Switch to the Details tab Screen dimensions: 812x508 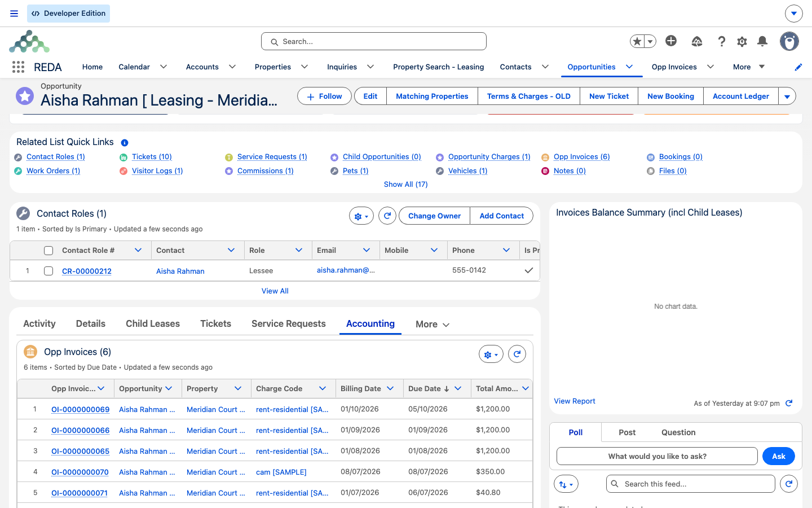pyautogui.click(x=91, y=323)
